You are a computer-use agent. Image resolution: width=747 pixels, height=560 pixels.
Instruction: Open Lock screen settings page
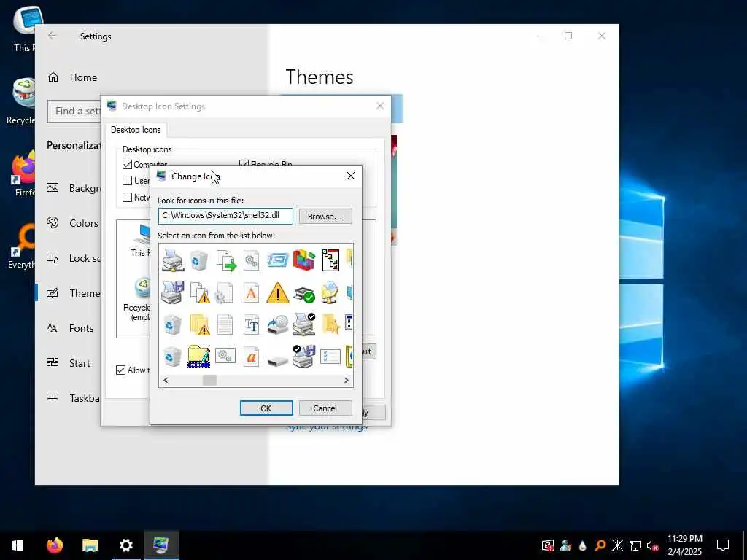pos(74,258)
